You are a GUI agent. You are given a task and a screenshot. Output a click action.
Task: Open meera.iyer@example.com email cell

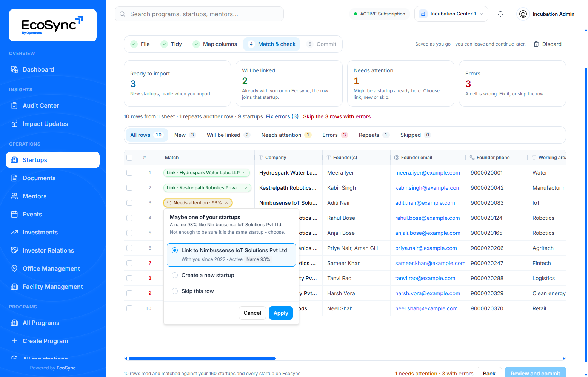coord(428,173)
